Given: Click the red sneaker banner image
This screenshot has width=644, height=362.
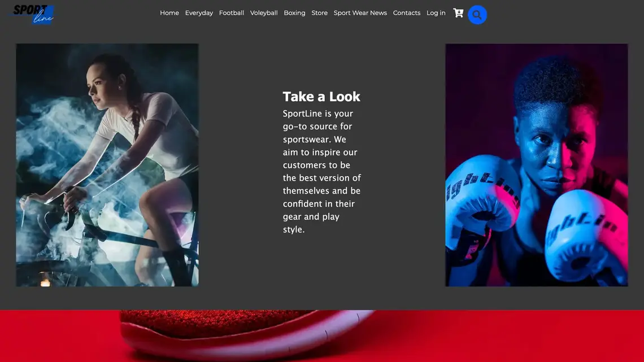Looking at the screenshot, I should (x=322, y=336).
